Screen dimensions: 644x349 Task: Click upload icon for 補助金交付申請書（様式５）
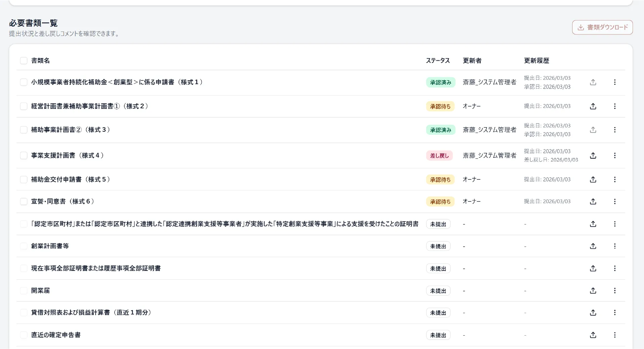(x=593, y=180)
